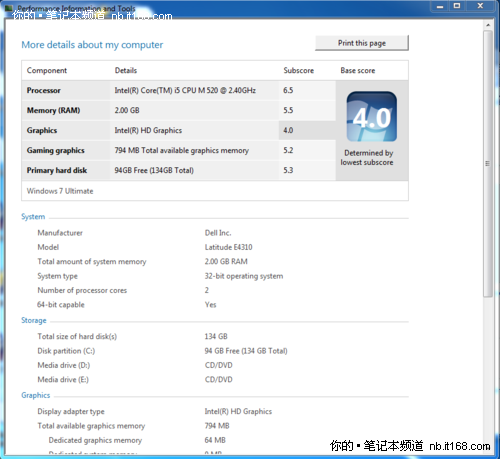Click the Print this page button

(362, 43)
